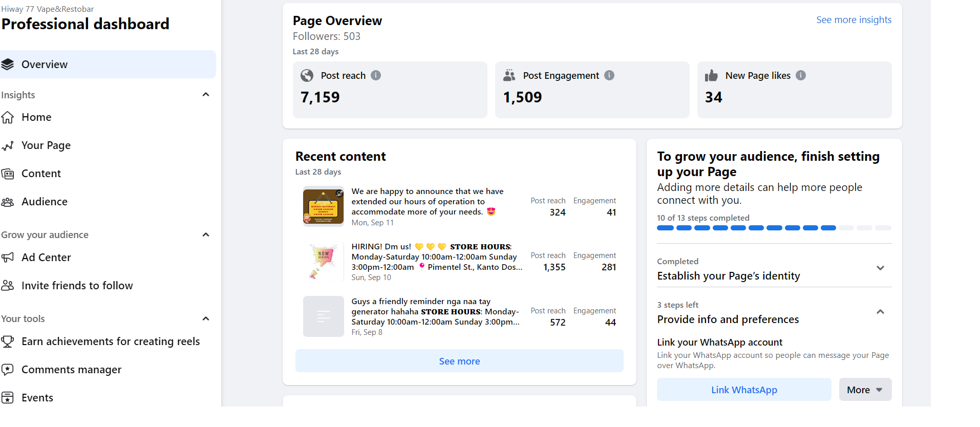The image size is (980, 427).
Task: Click the Post Engagement info icon
Action: (609, 75)
